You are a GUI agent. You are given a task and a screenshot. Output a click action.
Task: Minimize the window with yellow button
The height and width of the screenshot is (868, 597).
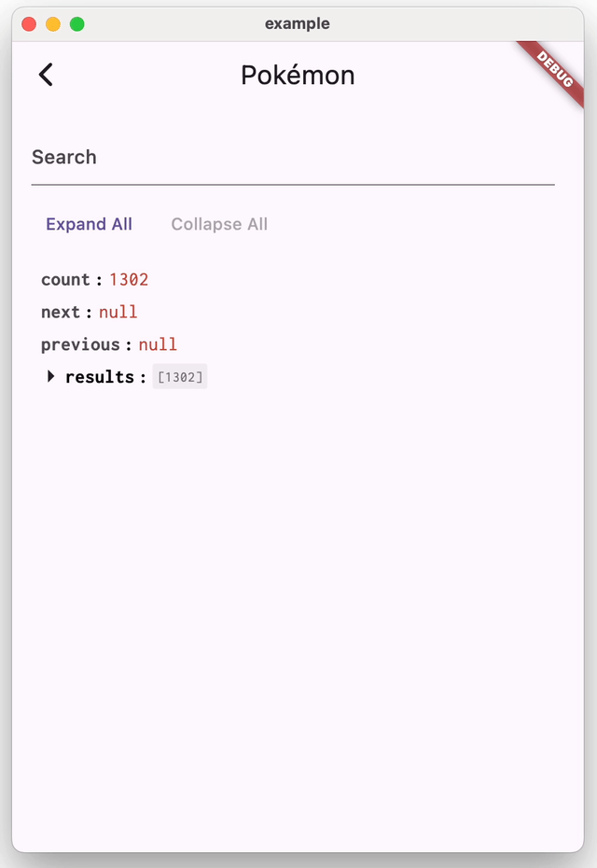point(53,24)
